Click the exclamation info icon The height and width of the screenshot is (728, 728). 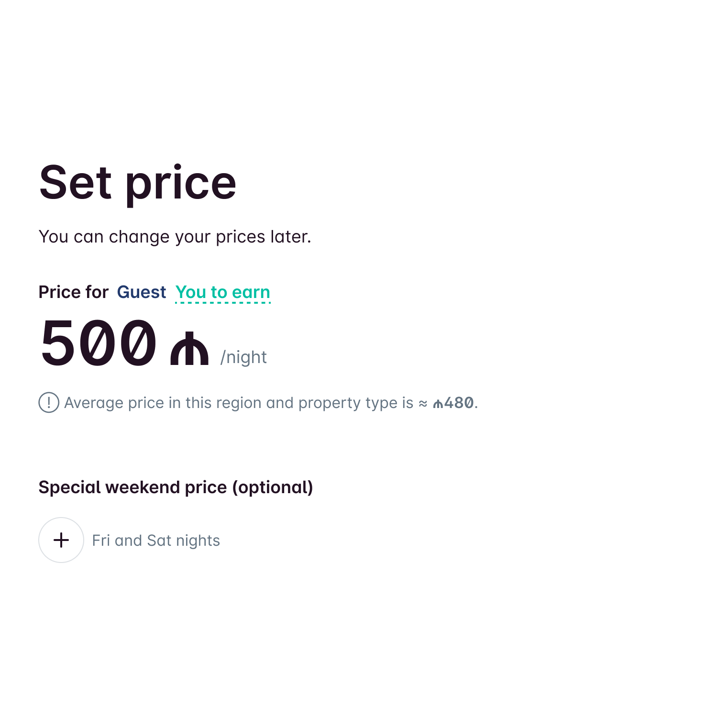coord(49,402)
